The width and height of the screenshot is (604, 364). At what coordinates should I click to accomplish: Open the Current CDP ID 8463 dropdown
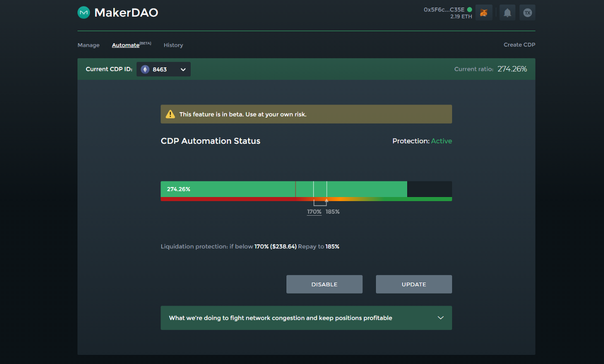(164, 69)
